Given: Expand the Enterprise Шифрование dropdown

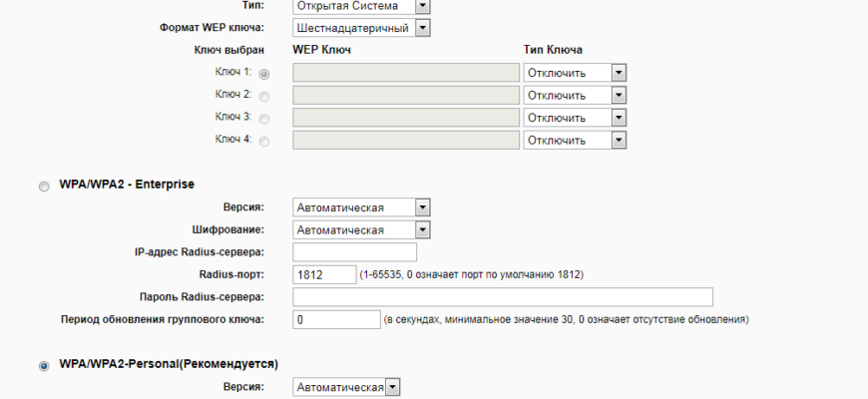Looking at the screenshot, I should click(x=361, y=230).
